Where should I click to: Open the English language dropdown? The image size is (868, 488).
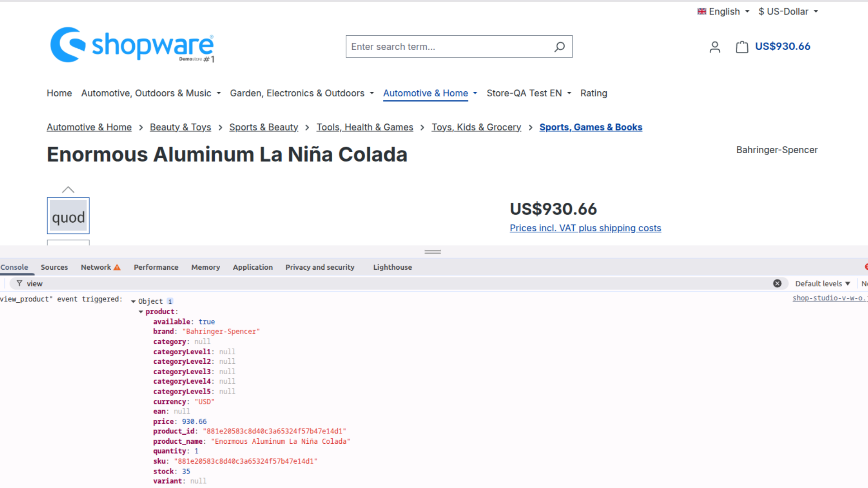point(723,11)
